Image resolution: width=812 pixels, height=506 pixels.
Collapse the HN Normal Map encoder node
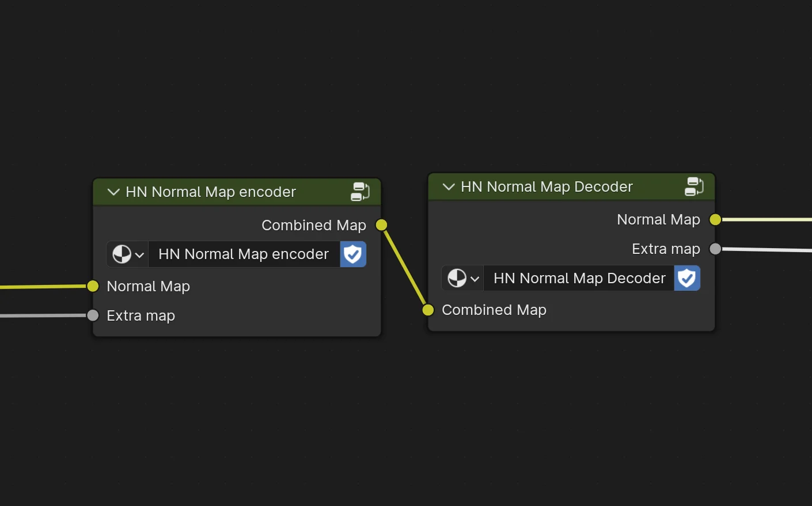coord(113,192)
